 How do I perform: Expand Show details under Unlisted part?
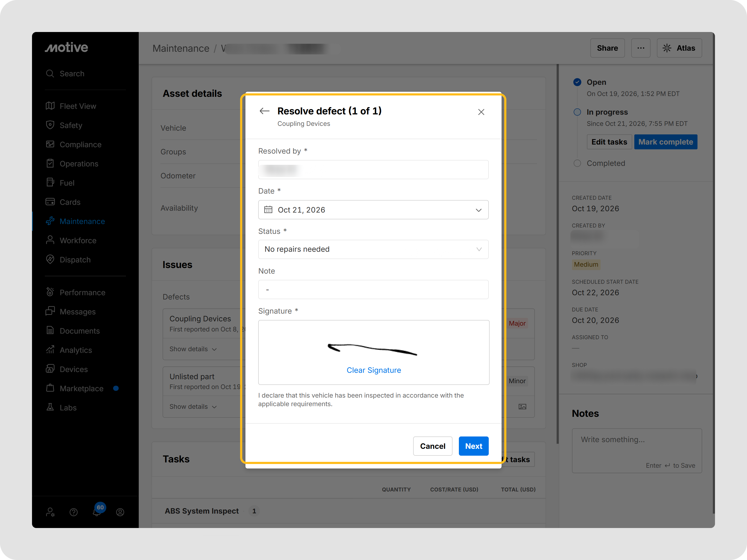(x=193, y=407)
